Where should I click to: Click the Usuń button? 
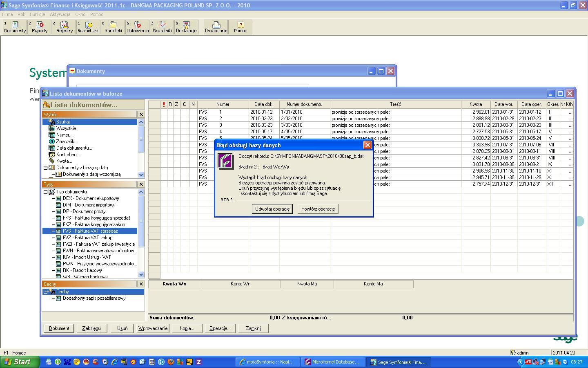click(122, 328)
